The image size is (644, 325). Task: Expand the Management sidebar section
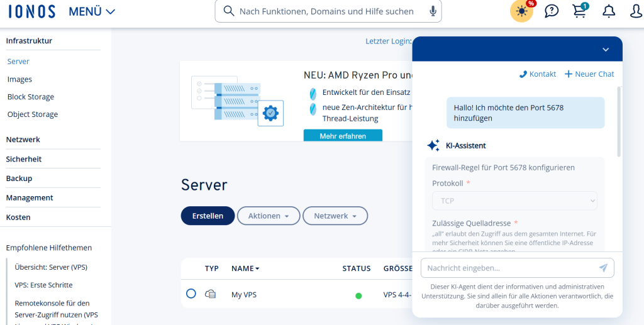[x=30, y=197]
